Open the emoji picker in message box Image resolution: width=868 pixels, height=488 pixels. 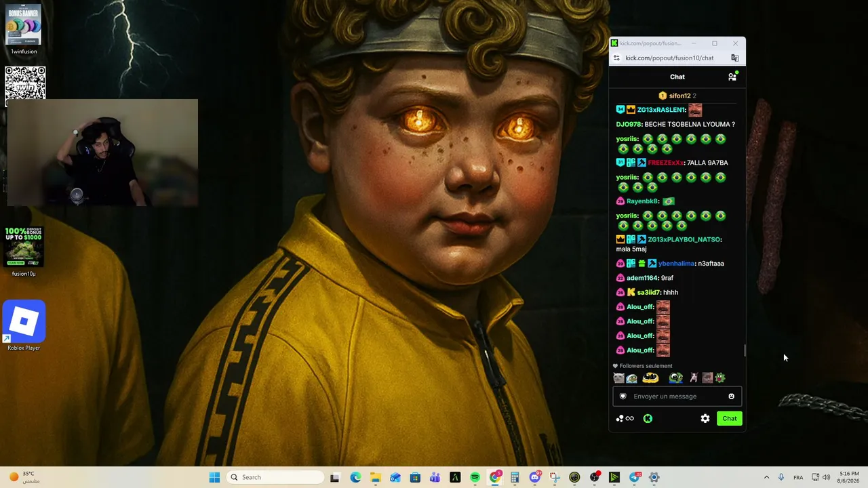(x=731, y=396)
